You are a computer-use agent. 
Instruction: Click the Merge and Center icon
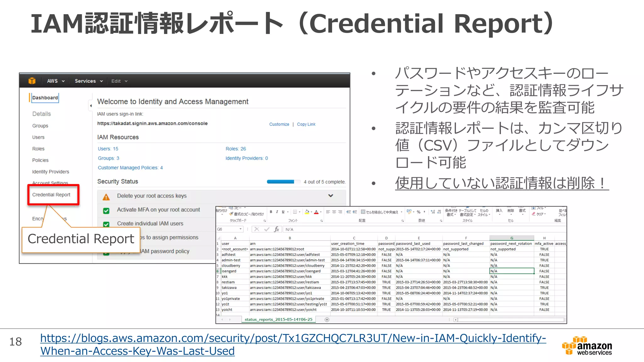363,212
